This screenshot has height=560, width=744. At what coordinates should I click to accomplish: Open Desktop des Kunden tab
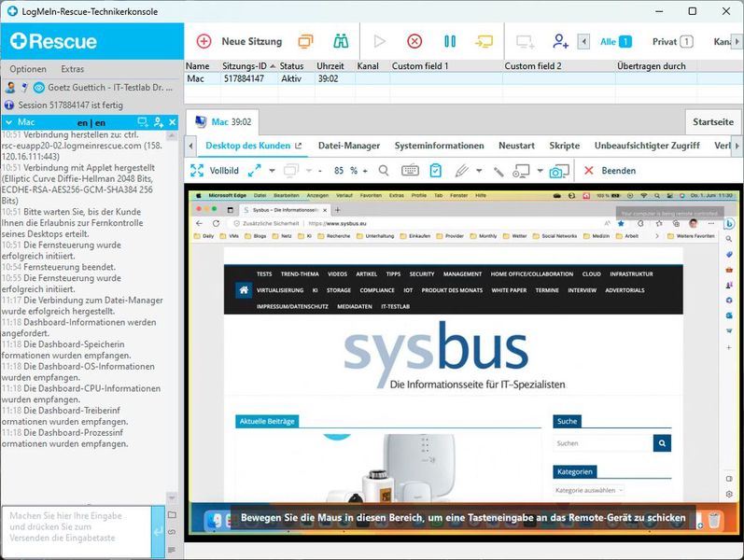click(253, 146)
